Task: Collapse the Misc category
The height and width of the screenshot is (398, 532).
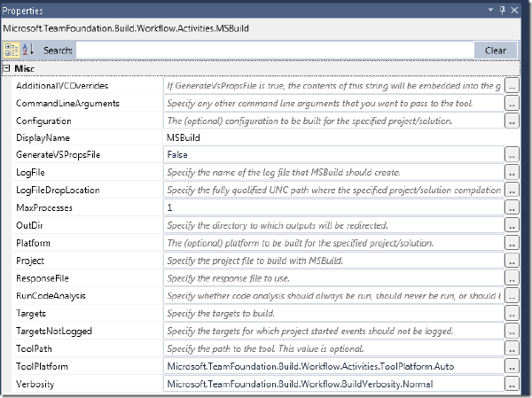Action: (x=6, y=68)
